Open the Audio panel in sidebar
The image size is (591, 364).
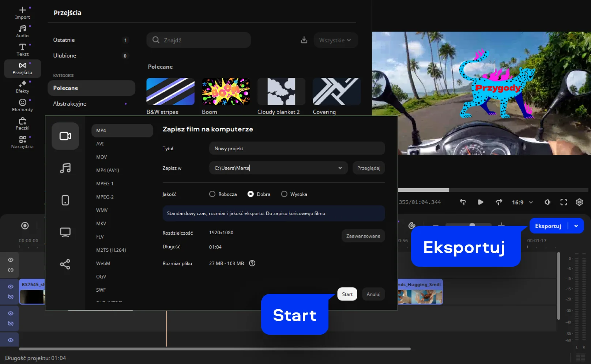(x=22, y=31)
